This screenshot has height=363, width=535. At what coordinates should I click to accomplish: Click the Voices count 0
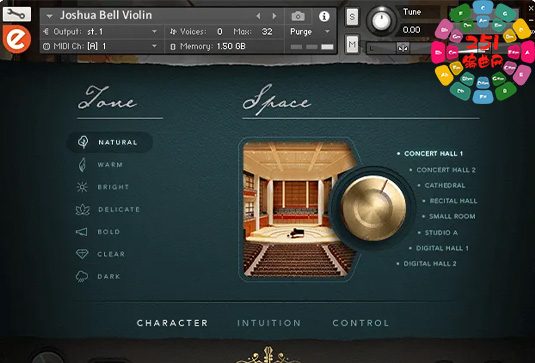(x=219, y=32)
